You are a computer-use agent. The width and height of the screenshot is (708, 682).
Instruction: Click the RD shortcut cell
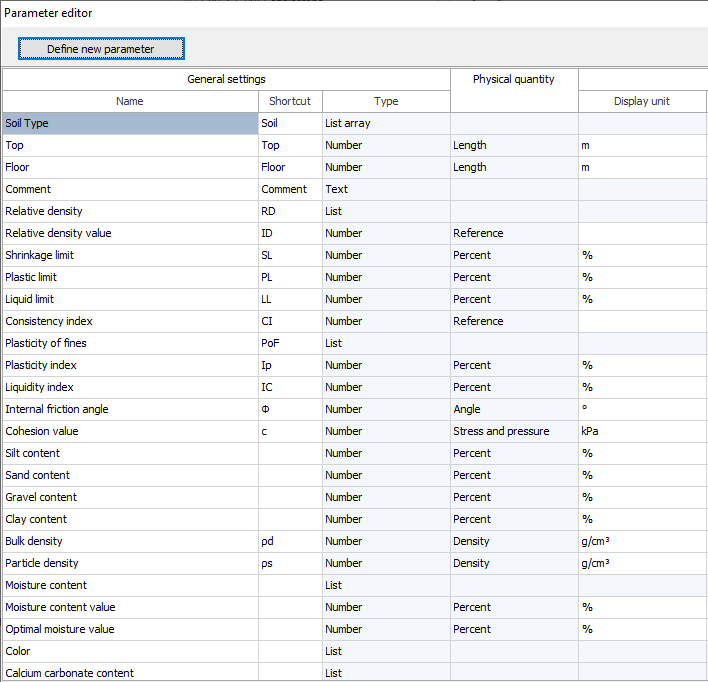(290, 211)
